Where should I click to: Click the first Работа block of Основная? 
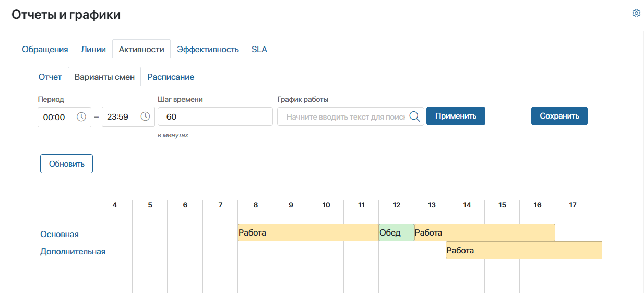click(308, 232)
